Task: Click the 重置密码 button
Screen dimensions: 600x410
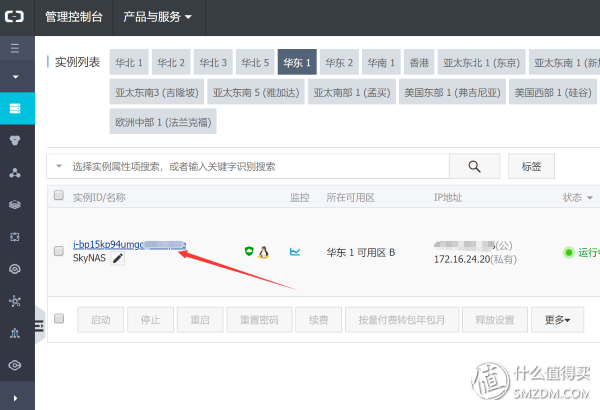Action: (x=259, y=320)
